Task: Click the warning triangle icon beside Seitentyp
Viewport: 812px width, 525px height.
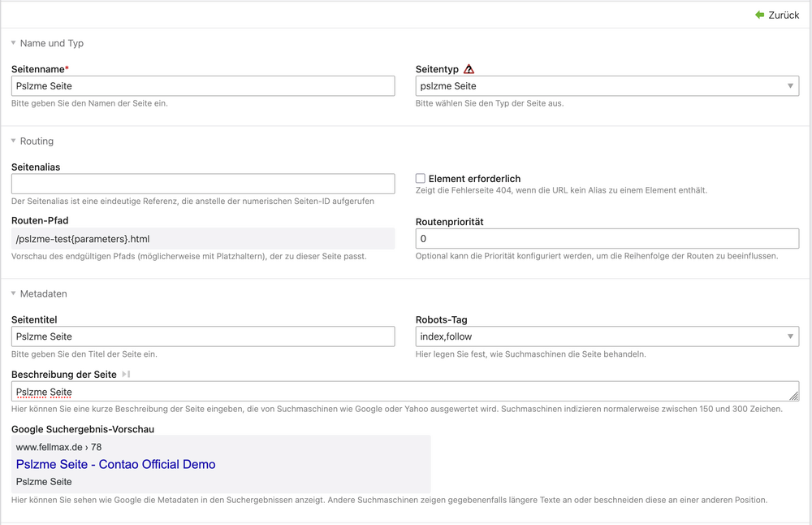Action: click(x=469, y=70)
